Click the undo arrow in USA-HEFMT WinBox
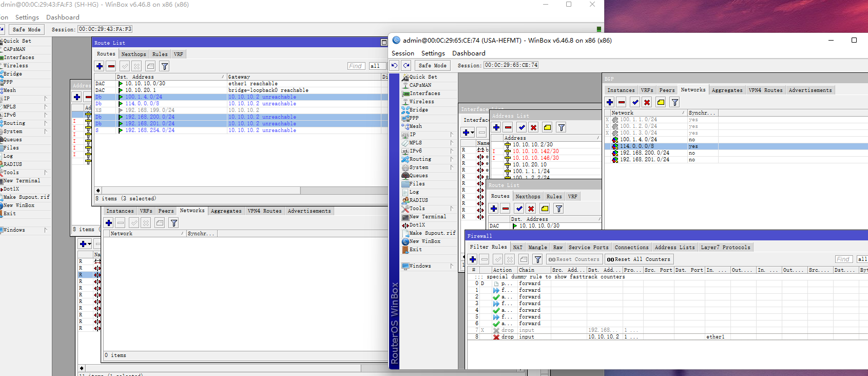This screenshot has height=376, width=868. point(394,65)
